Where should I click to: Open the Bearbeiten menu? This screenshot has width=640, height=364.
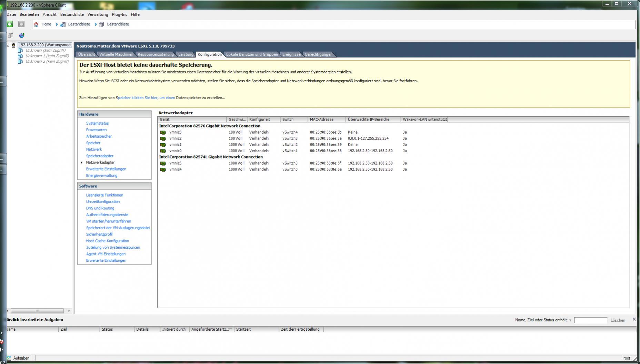[x=29, y=14]
